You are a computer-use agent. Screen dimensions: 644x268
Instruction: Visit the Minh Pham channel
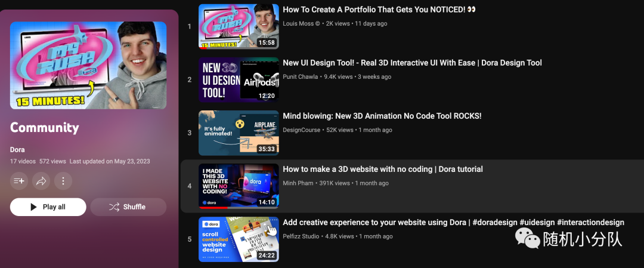[298, 183]
